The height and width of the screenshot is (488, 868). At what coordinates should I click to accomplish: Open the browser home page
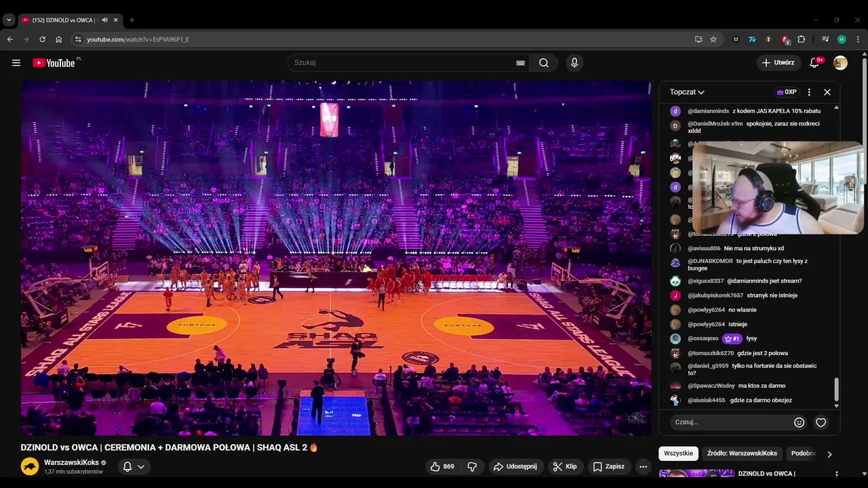(59, 39)
